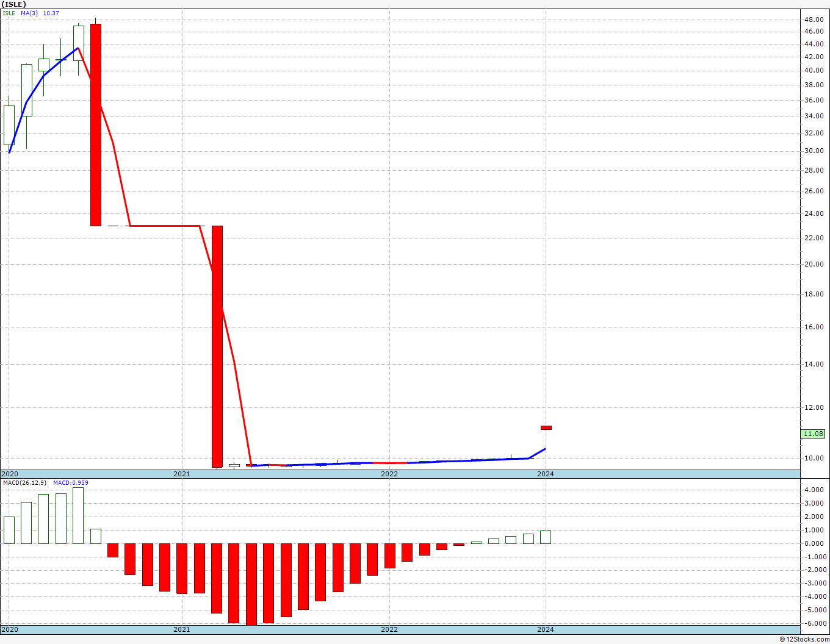Click the last green MACD bar at 2024

click(x=546, y=537)
